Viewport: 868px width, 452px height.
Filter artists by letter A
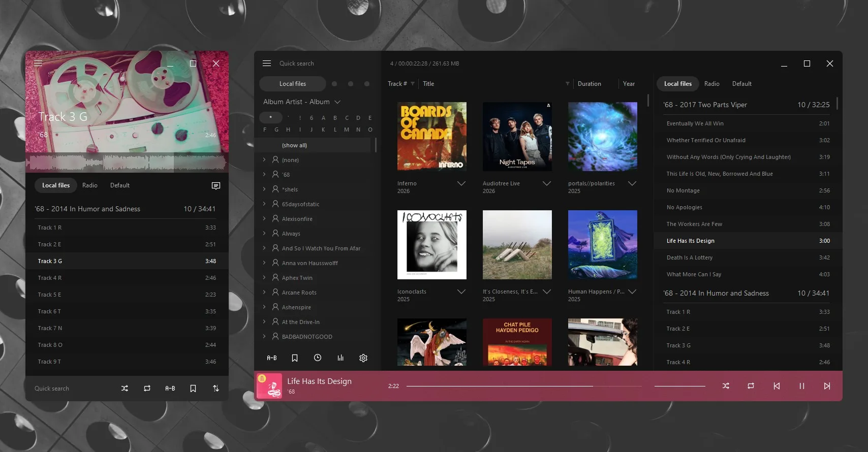point(323,118)
